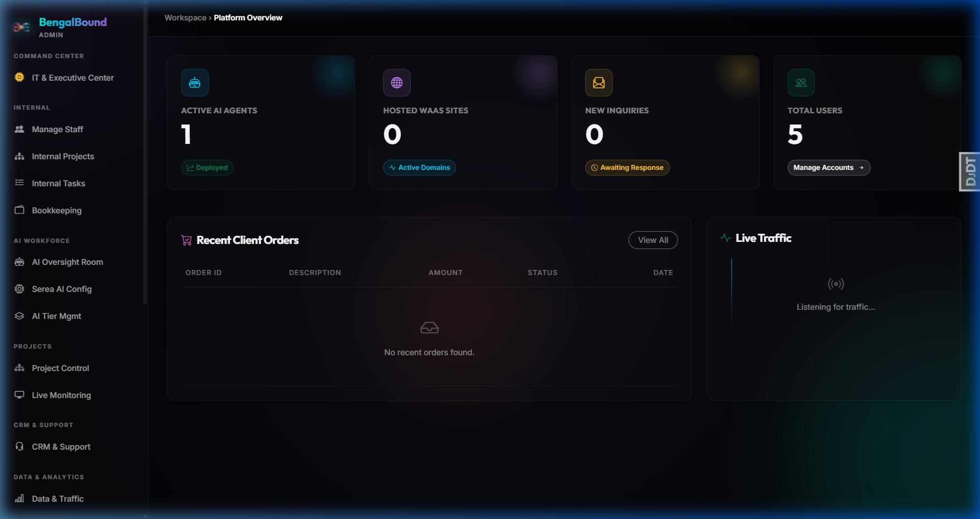980x519 pixels.
Task: Click the cart icon beside Recent Client Orders
Action: click(x=187, y=240)
